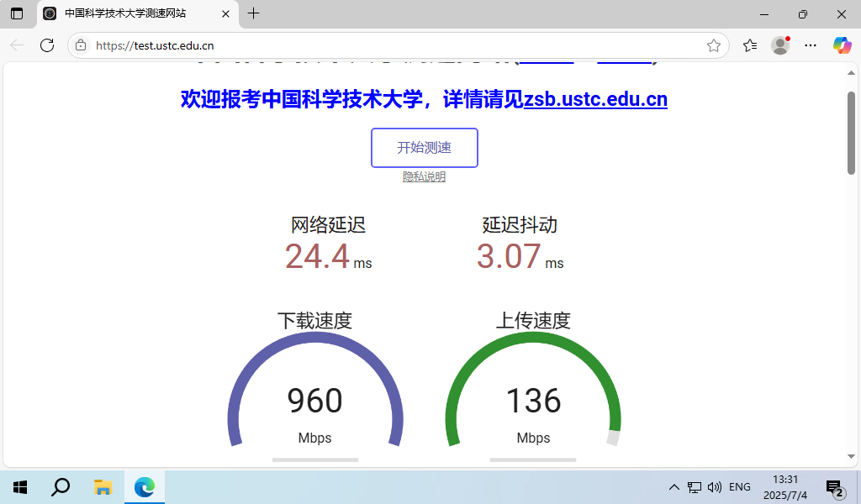Viewport: 861px width, 504px height.
Task: Click the scrollbar up arrow
Action: [x=851, y=73]
